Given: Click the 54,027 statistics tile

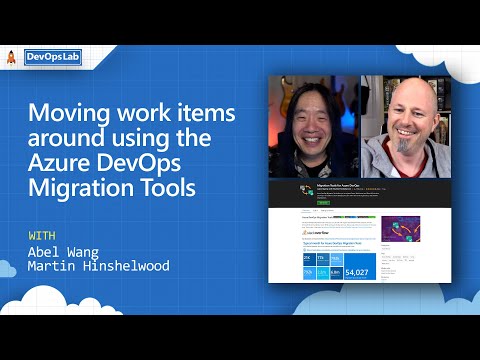Looking at the screenshot, I should pos(360,266).
